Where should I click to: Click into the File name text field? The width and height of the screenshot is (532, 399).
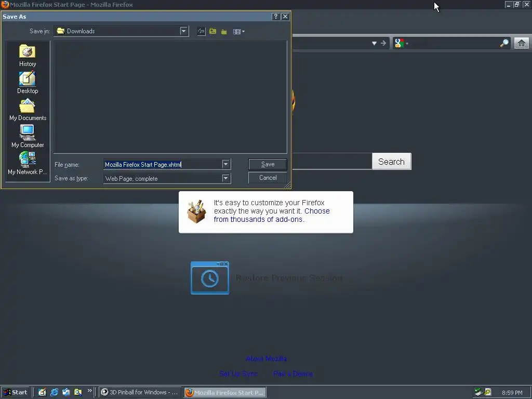(x=163, y=165)
